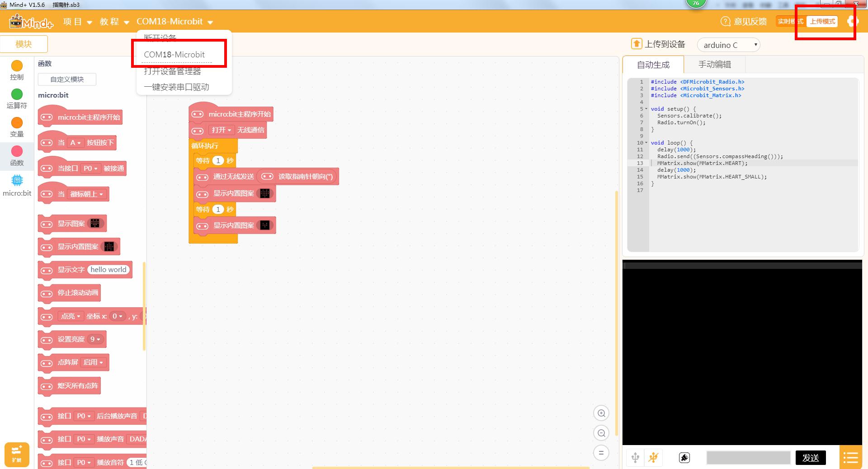The height and width of the screenshot is (469, 868).
Task: Click the gray USB connect serial icon
Action: 635,458
